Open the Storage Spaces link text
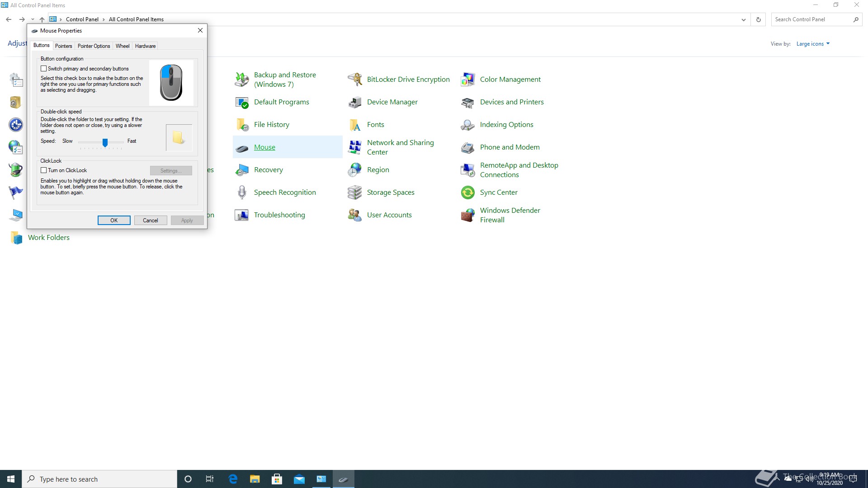Image resolution: width=868 pixels, height=488 pixels. pyautogui.click(x=391, y=192)
